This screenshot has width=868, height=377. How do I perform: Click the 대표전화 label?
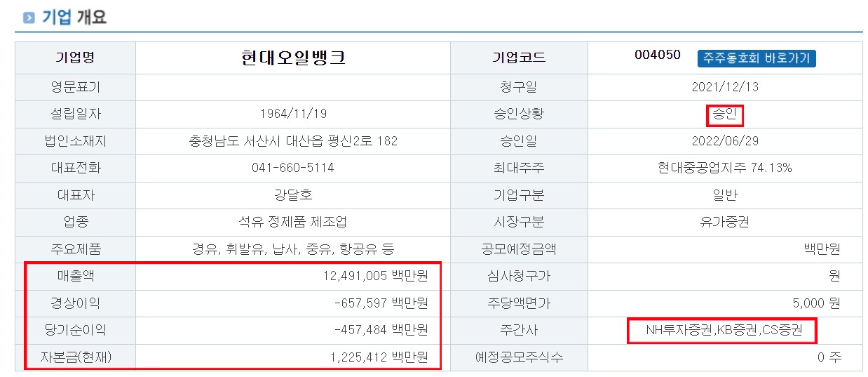point(76,168)
